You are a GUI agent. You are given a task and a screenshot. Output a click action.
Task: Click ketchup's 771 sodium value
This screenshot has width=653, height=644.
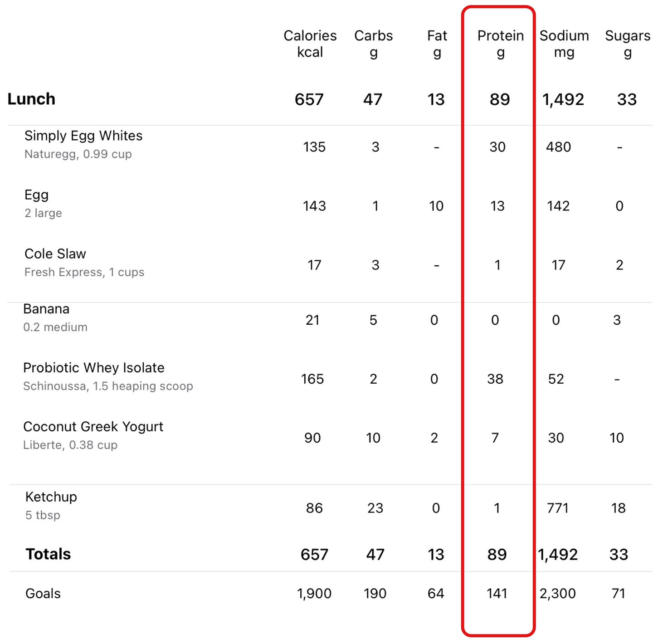click(x=558, y=508)
